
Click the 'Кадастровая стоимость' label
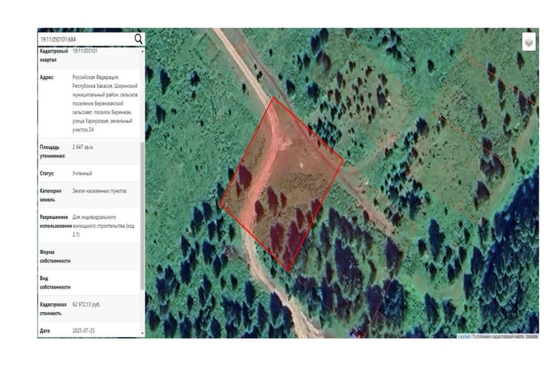click(53, 308)
